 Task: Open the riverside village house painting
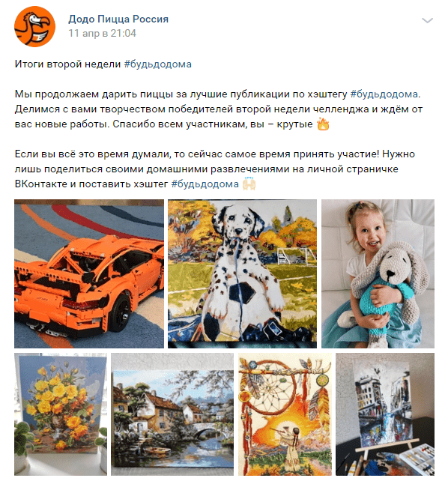[172, 414]
